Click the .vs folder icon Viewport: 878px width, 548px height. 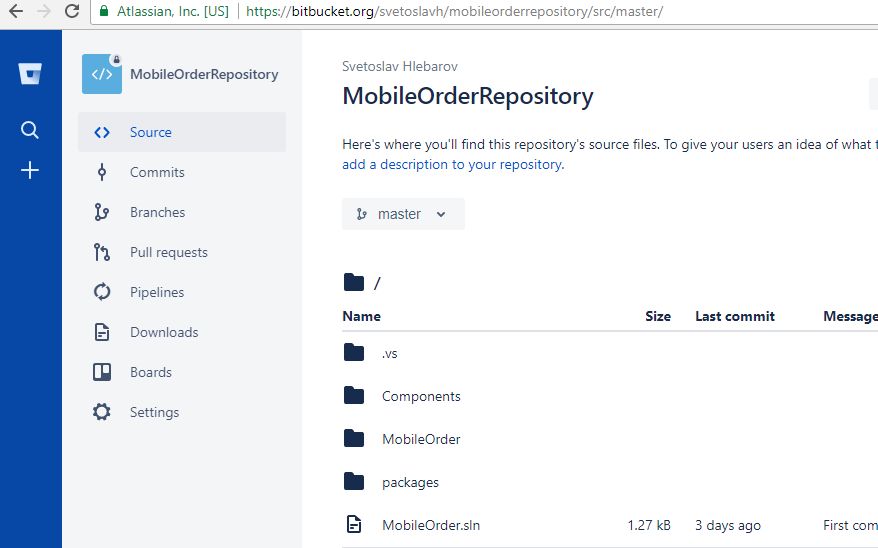(x=354, y=353)
